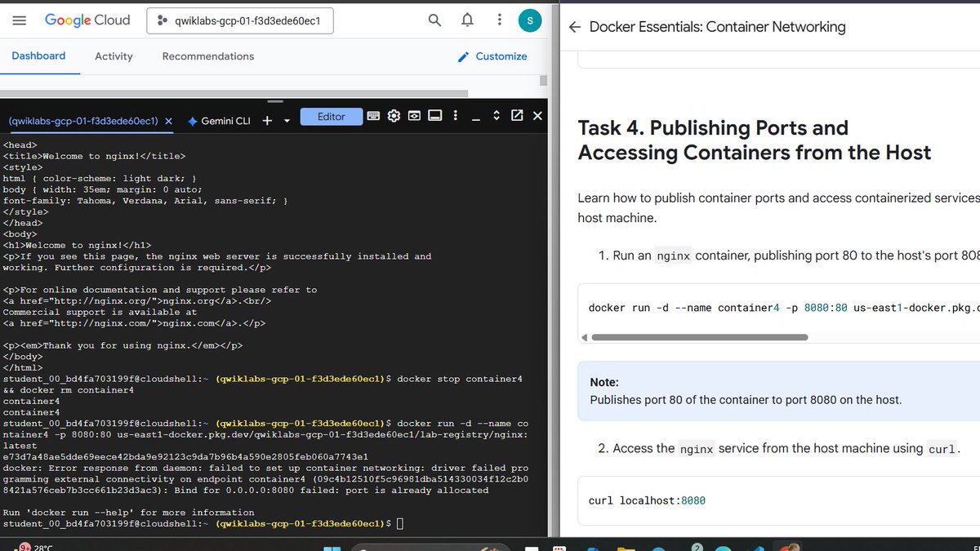The width and height of the screenshot is (980, 551).
Task: Open the Cloud Shell Editor
Action: click(x=331, y=117)
